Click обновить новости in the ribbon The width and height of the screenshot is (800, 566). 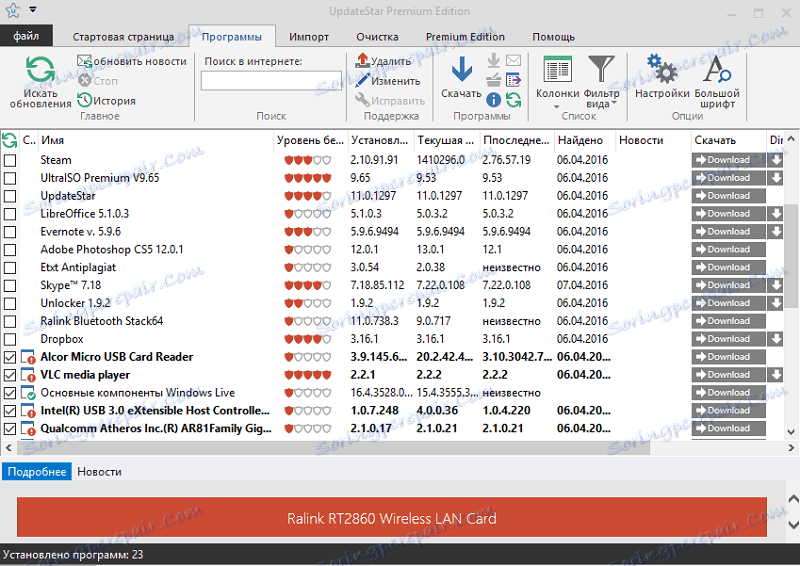click(x=132, y=61)
